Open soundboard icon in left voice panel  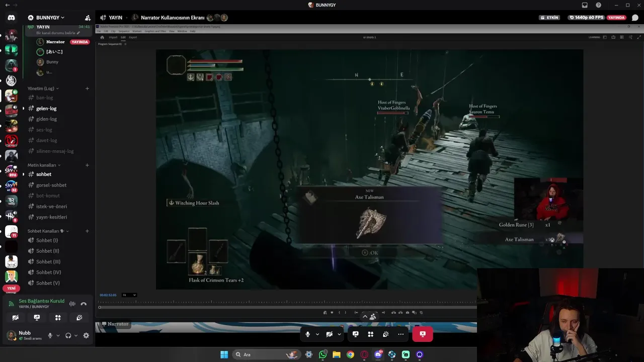click(79, 318)
